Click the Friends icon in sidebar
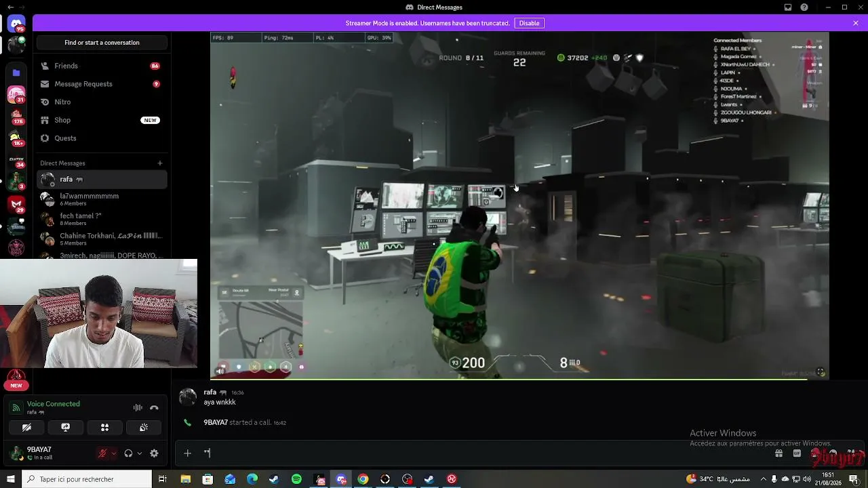The height and width of the screenshot is (488, 868). pos(45,66)
